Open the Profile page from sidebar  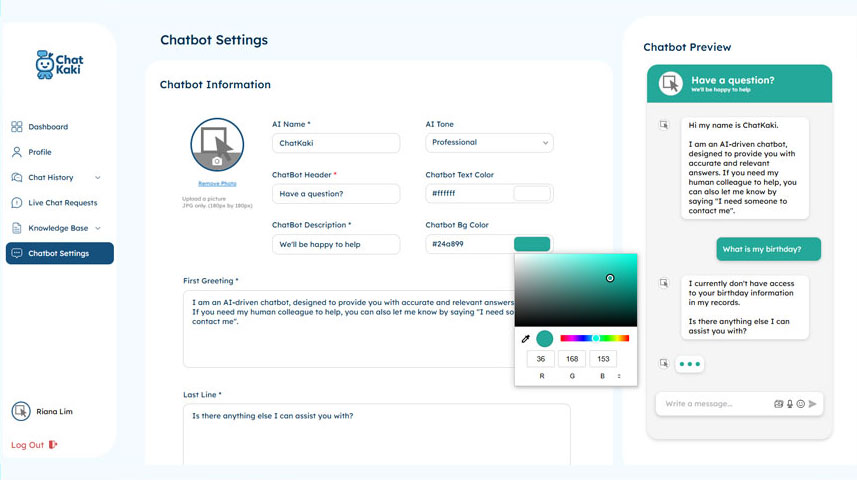point(40,152)
